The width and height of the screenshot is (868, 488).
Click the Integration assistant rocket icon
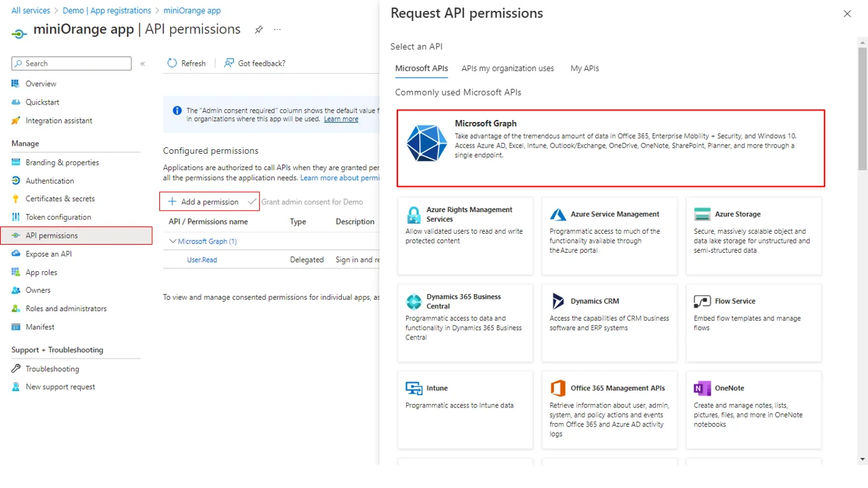[16, 120]
